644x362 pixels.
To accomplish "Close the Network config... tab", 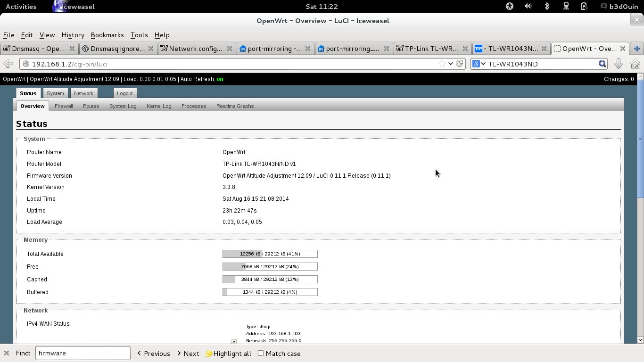I will click(230, 49).
